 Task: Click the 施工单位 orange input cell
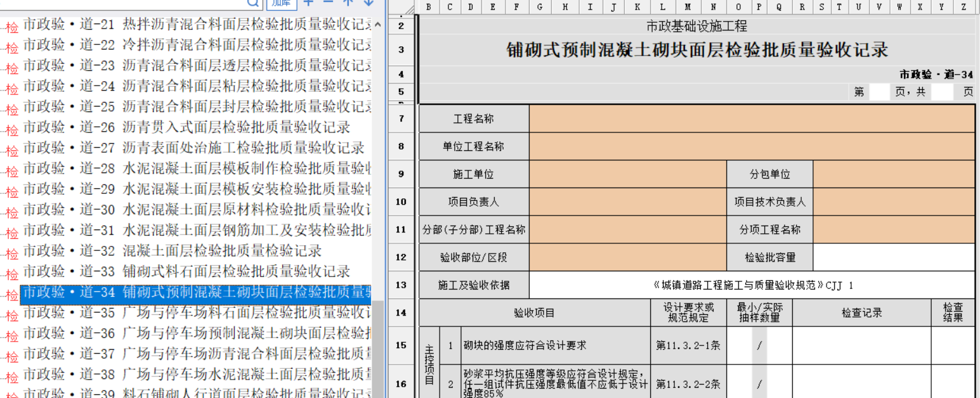(x=627, y=174)
